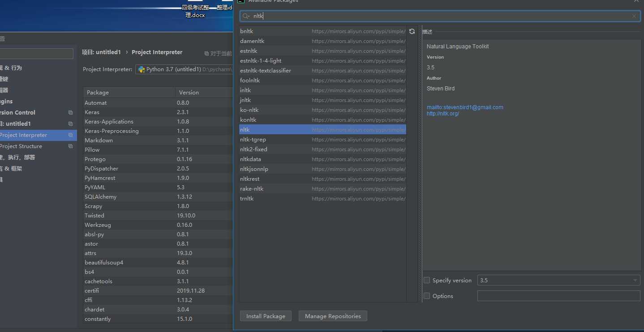Enable the Options checkbox
This screenshot has width=644, height=332.
coord(427,296)
